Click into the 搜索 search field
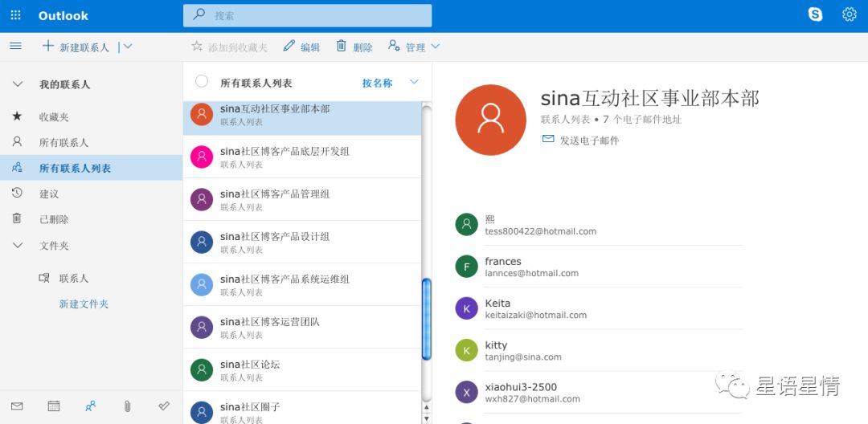The image size is (868, 424). [307, 15]
